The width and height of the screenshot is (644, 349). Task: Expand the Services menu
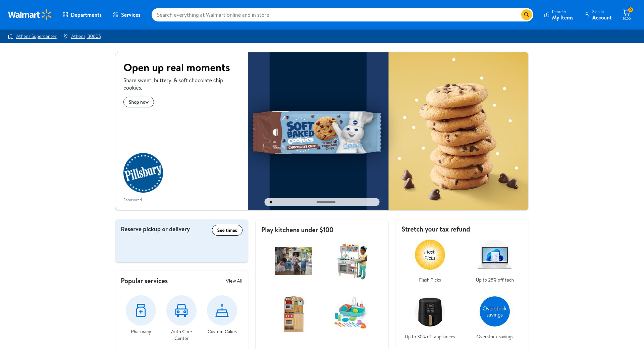click(x=127, y=15)
